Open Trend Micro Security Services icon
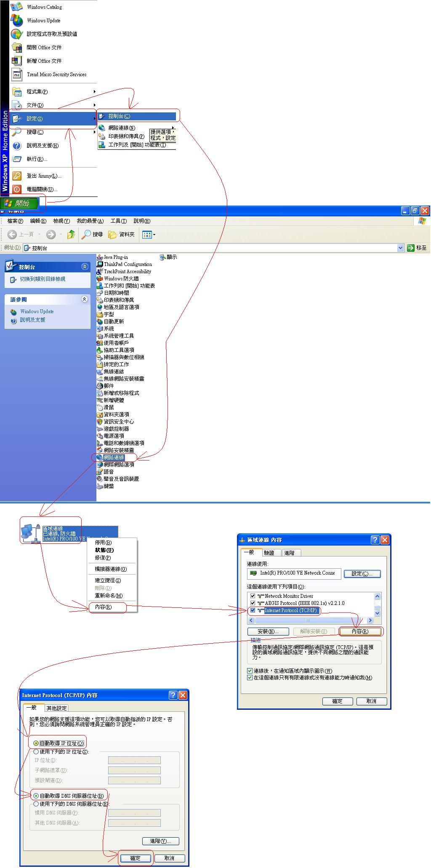The height and width of the screenshot is (868, 431). coord(17,75)
